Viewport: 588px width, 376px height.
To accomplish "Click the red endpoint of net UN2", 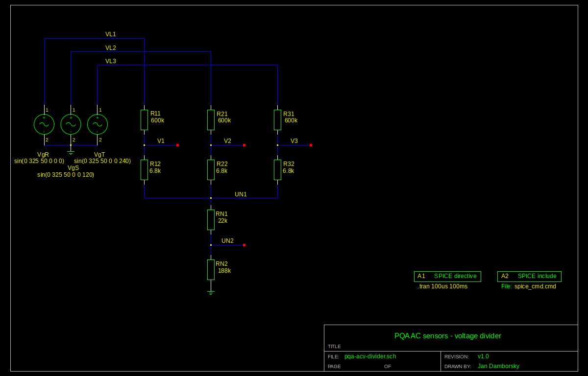I will point(244,245).
